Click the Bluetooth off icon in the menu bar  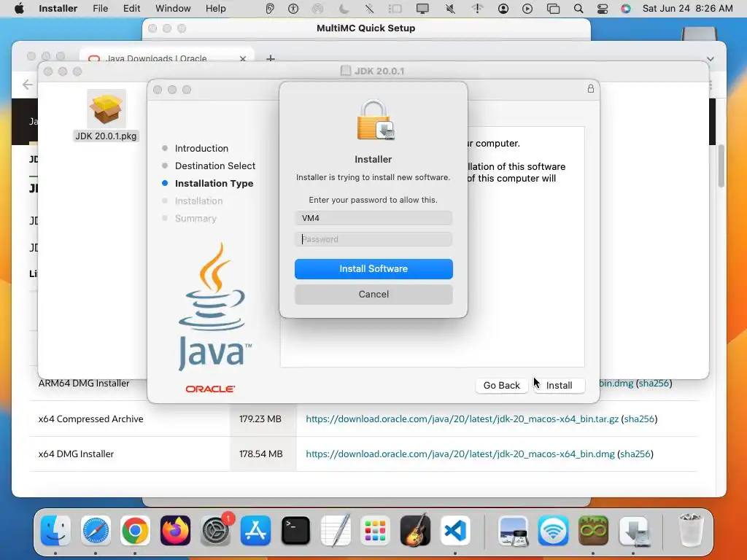pos(369,9)
